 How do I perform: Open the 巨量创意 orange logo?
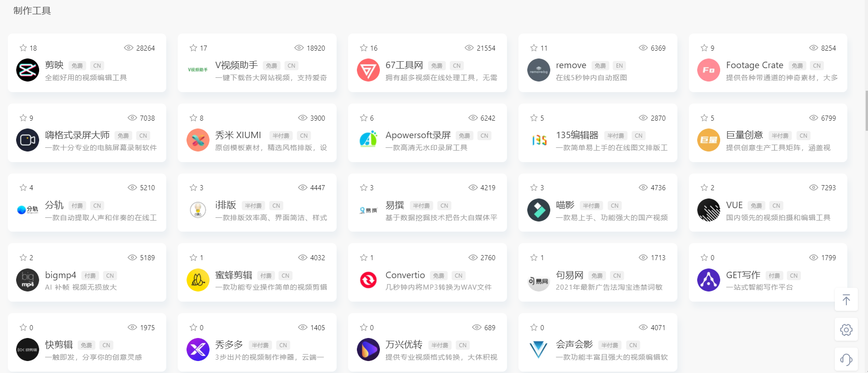(709, 140)
